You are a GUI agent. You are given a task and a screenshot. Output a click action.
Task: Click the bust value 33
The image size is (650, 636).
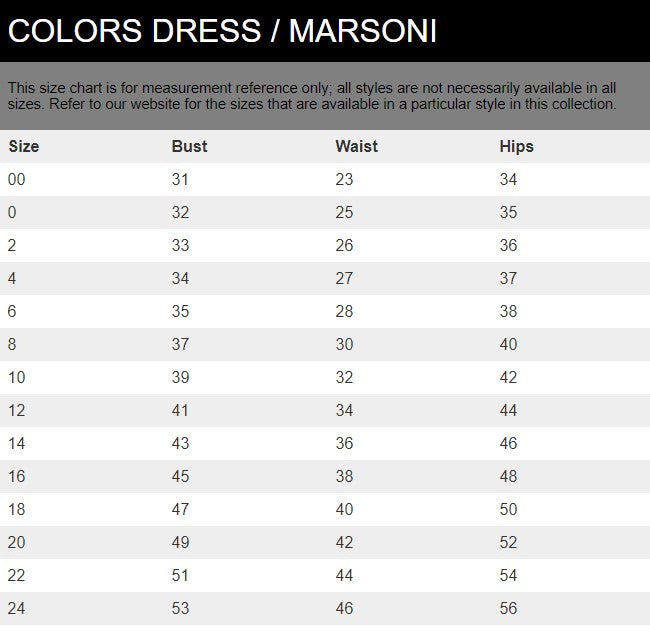(x=180, y=246)
